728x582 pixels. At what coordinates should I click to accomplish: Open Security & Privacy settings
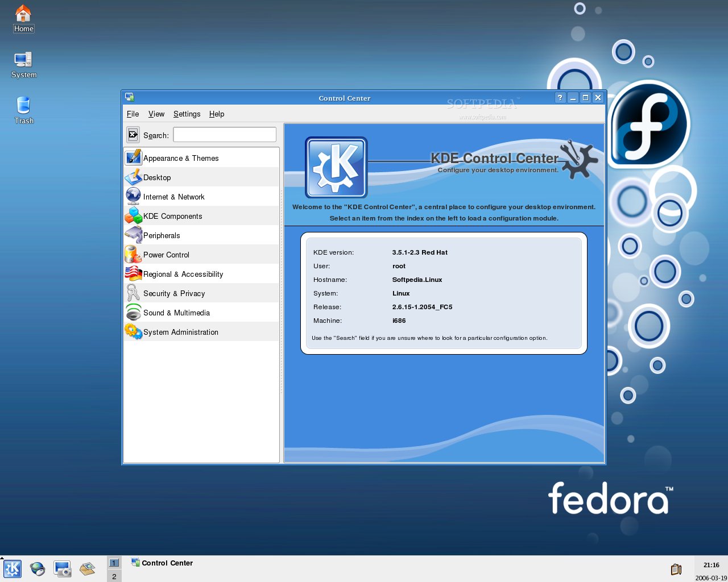point(133,293)
